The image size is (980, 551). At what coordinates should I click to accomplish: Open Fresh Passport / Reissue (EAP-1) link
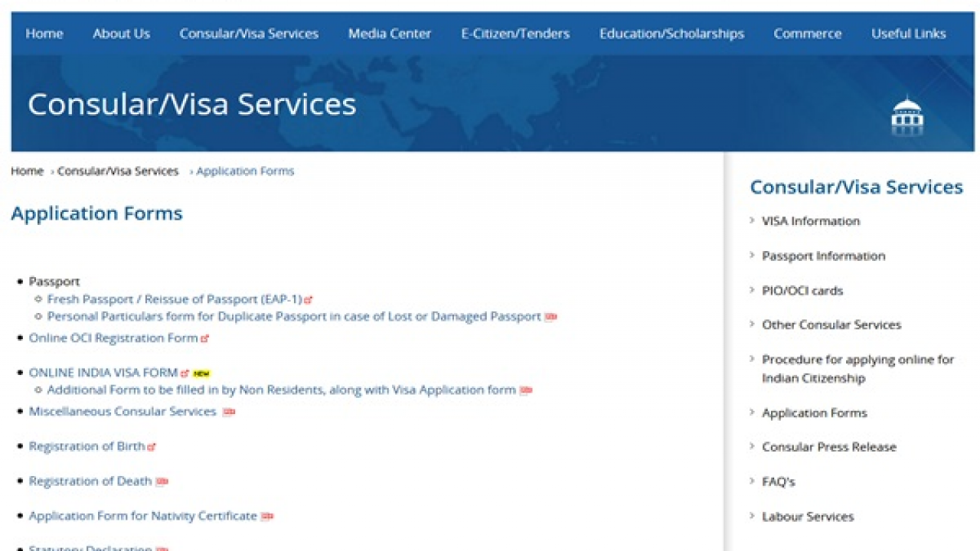coord(175,298)
